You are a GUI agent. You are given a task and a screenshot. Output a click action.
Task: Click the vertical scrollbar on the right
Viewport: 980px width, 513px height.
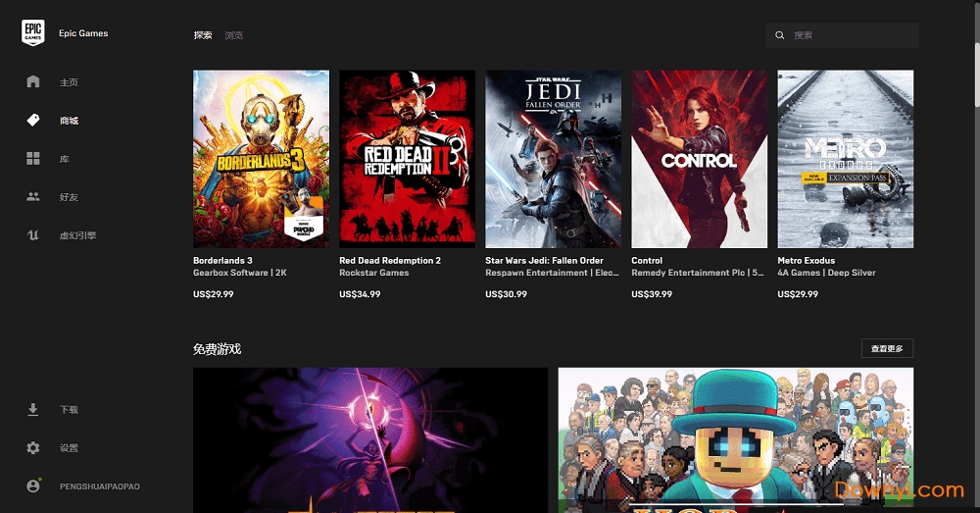(977, 76)
